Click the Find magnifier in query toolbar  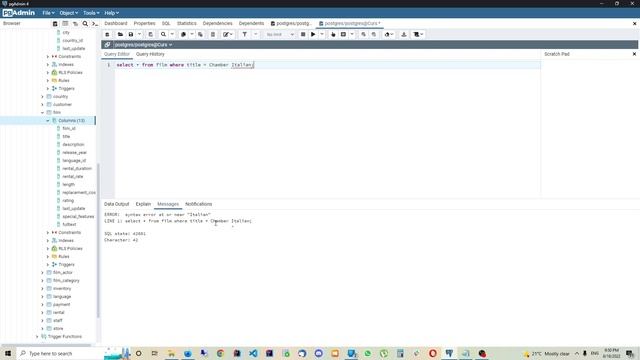coord(163,34)
